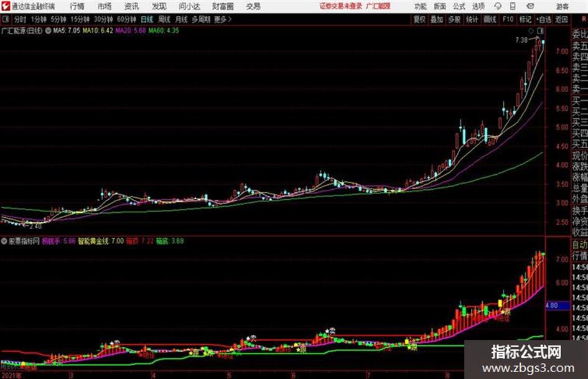Expand the sub-chart indicator dropdown arrow
Screen dimensions: 588x379
tap(4, 241)
